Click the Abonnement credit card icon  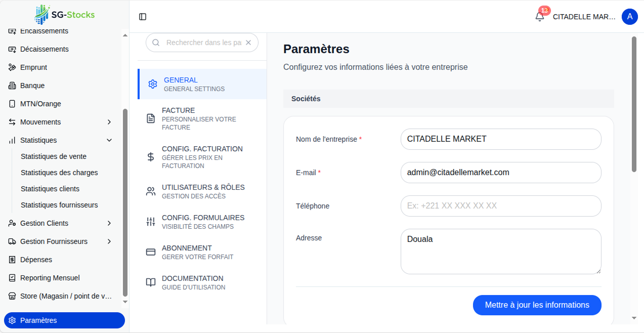[x=151, y=252]
